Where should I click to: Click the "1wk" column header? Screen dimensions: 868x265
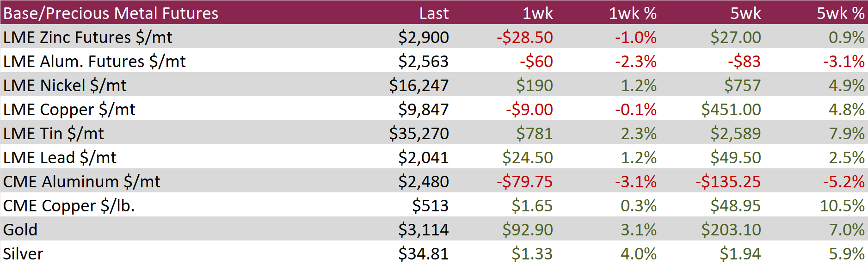(x=537, y=13)
